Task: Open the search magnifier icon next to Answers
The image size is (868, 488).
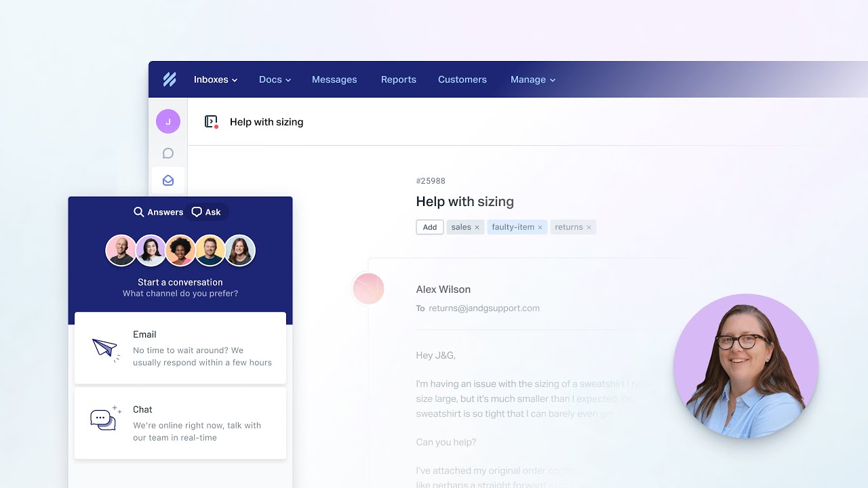Action: click(x=138, y=211)
